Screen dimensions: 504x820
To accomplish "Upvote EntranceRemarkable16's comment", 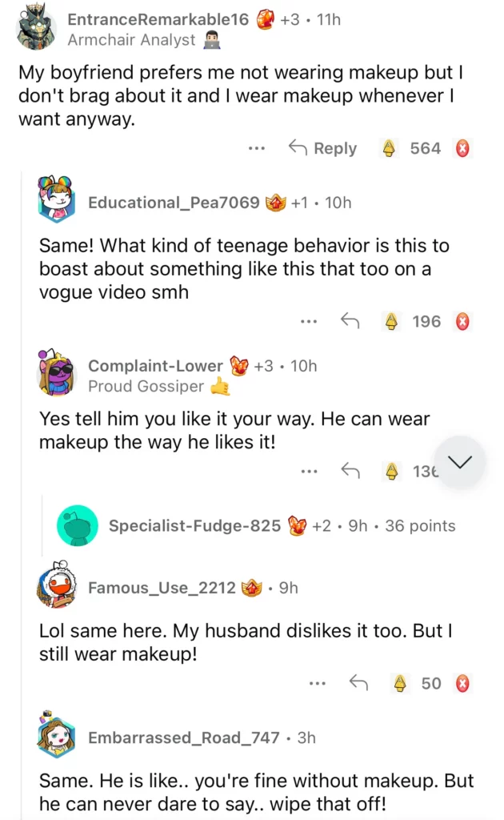I will point(390,148).
